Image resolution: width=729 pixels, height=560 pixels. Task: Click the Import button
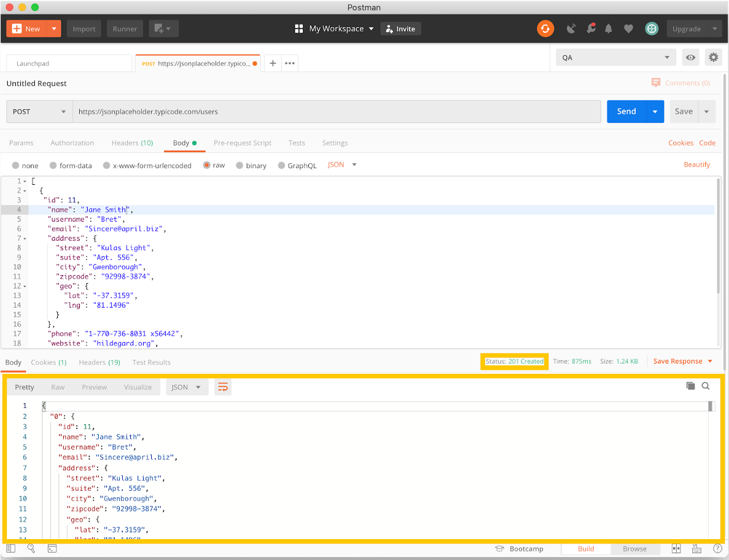click(84, 29)
